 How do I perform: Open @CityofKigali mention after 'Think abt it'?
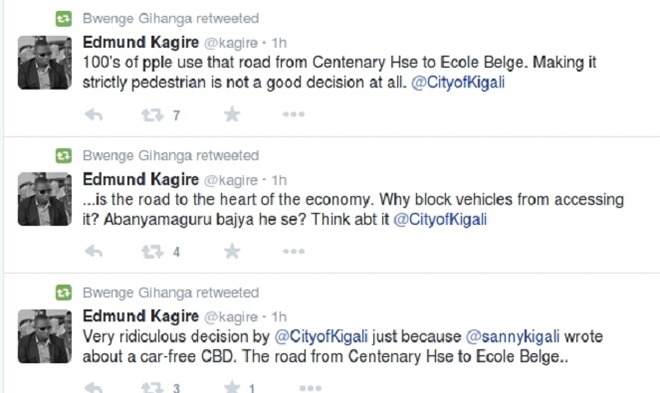(x=439, y=220)
